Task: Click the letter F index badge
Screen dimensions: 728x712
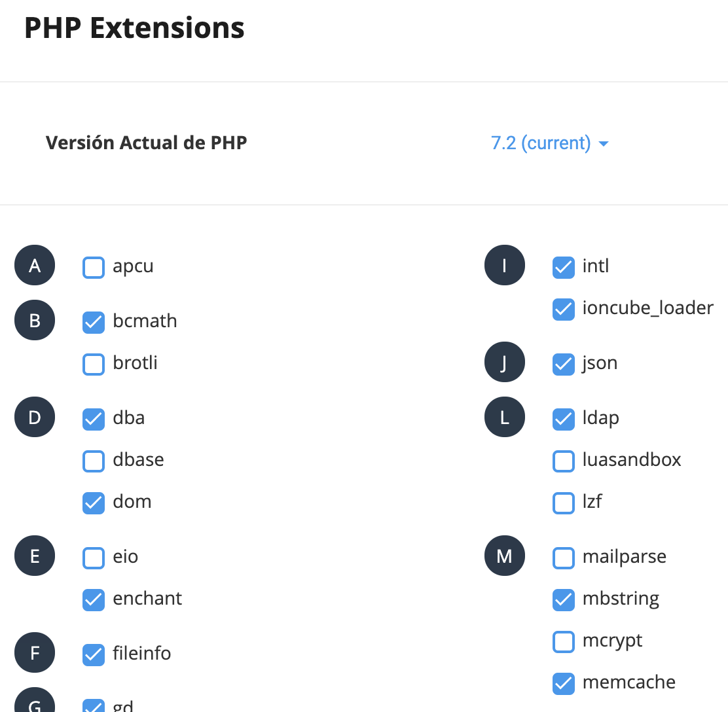Action: pyautogui.click(x=35, y=653)
